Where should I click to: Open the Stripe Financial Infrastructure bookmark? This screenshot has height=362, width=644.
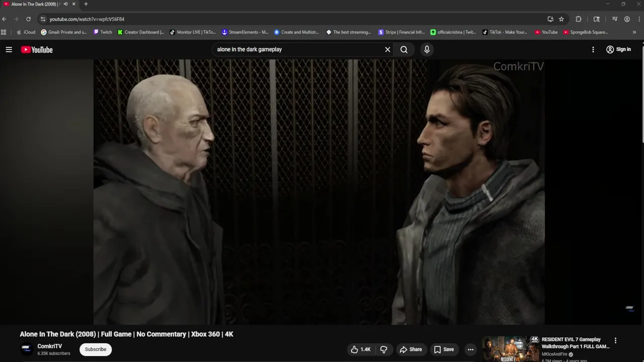401,32
